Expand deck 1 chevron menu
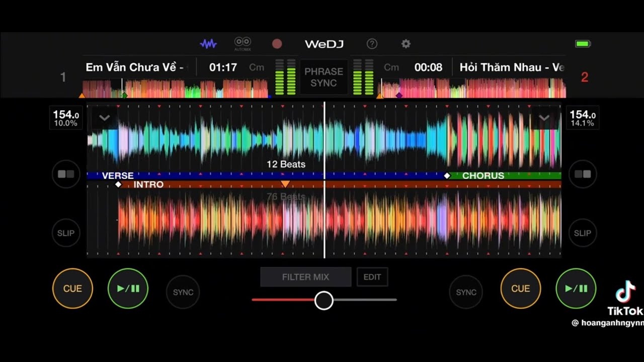This screenshot has height=362, width=644. click(x=105, y=118)
